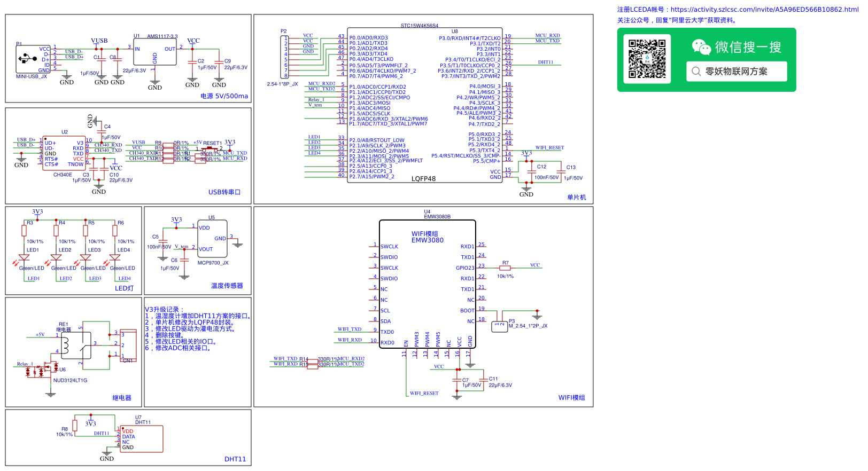Screen dimensions: 868x471
Task: Select the STC15W4K56S4 LQFP48 MCU symbol
Action: [x=425, y=106]
